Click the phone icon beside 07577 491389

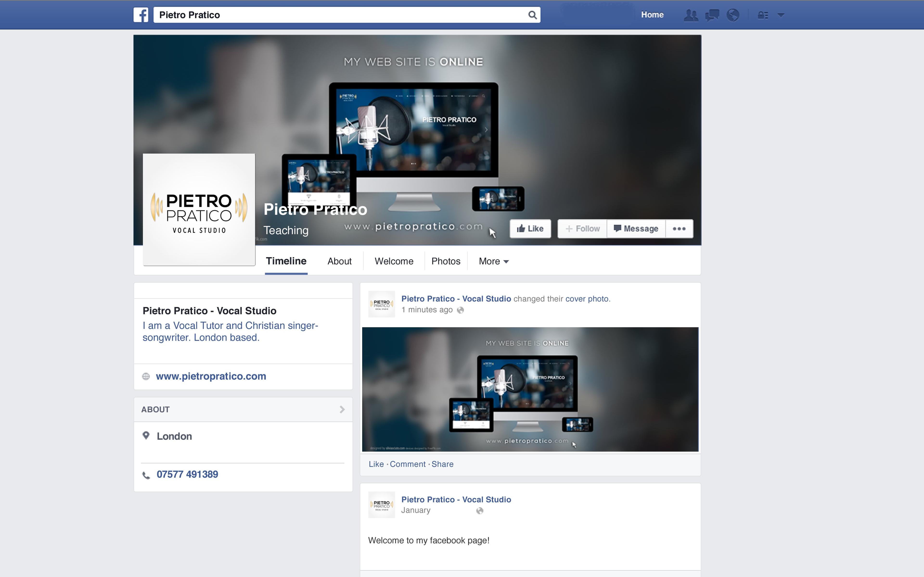point(146,475)
